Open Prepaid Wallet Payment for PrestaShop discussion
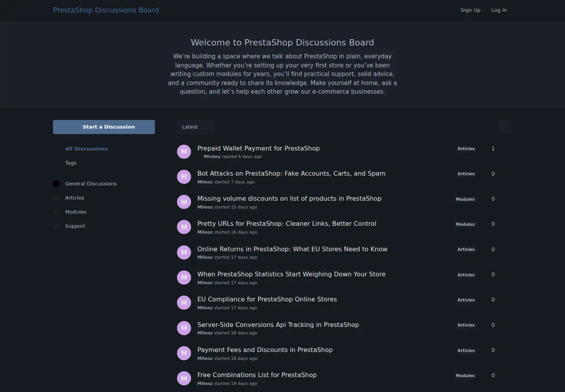565x392 pixels. tap(259, 148)
